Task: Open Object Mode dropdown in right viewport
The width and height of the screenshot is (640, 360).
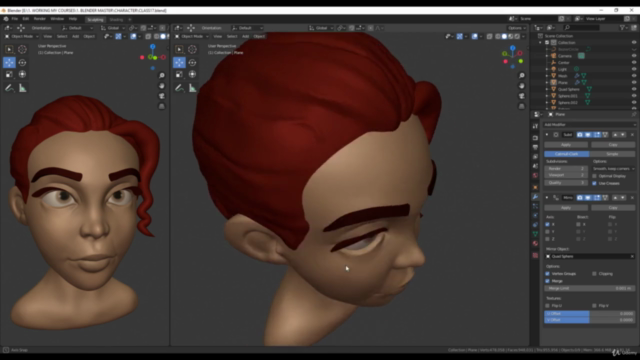Action: pos(191,36)
